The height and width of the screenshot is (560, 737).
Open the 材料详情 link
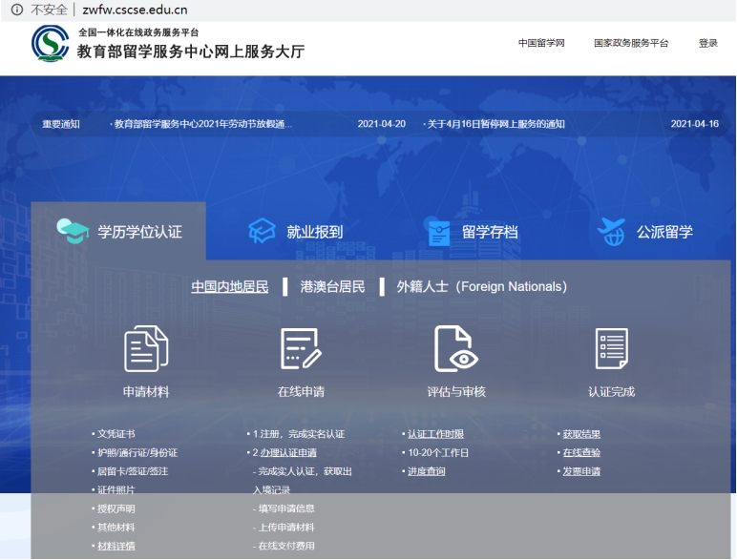(x=116, y=546)
